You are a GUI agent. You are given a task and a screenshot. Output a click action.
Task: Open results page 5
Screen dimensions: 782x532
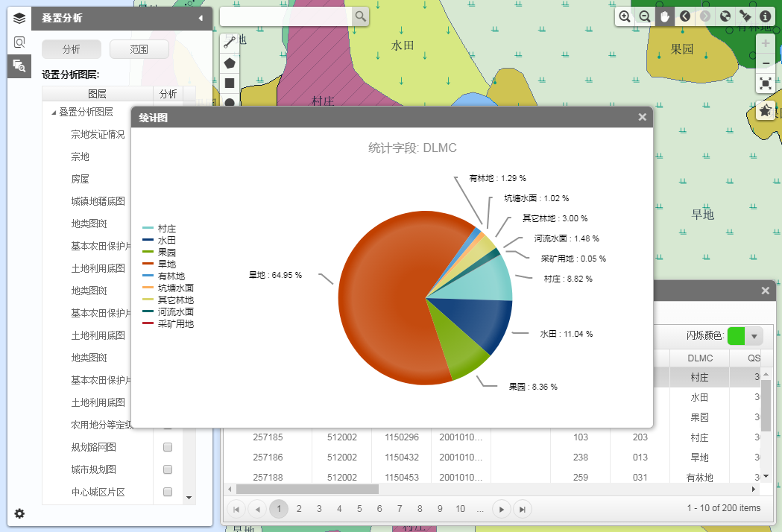tap(359, 509)
